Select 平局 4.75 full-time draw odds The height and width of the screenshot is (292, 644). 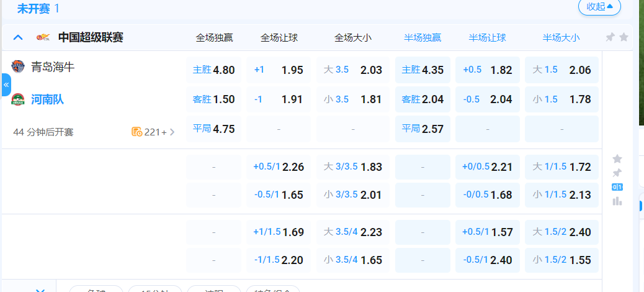[x=213, y=129]
